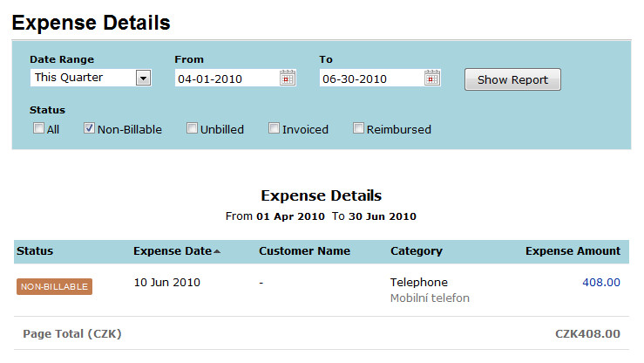Expand the Date Range dropdown arrow

click(x=143, y=78)
